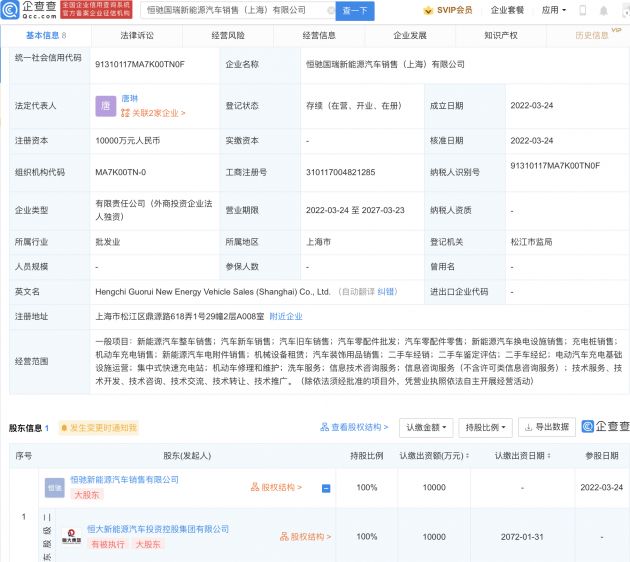Screen dimensions: 630x562
Task: Click 纠错 link beside English name
Action: (x=385, y=292)
